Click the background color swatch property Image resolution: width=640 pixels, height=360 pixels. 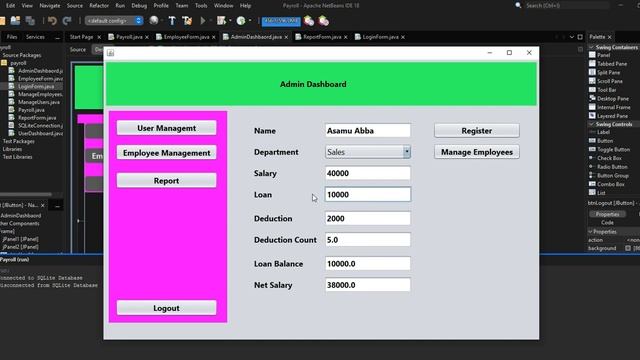628,248
